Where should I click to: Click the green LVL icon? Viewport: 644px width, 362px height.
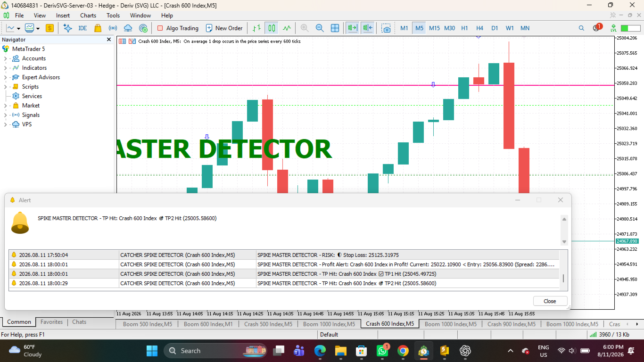(x=613, y=28)
